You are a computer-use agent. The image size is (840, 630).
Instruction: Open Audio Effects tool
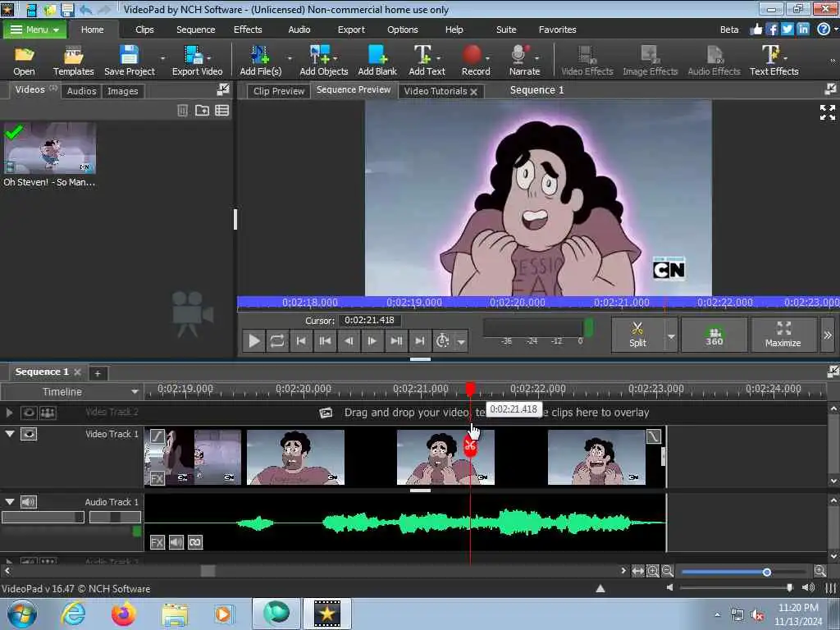tap(714, 61)
